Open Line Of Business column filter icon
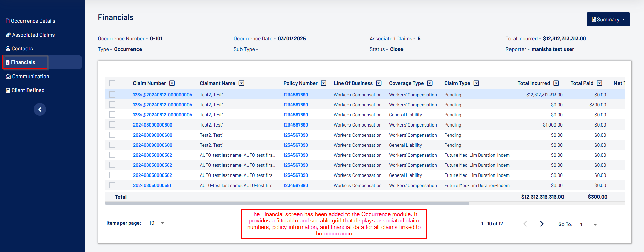Viewport: 644px width, 252px height. pos(379,83)
